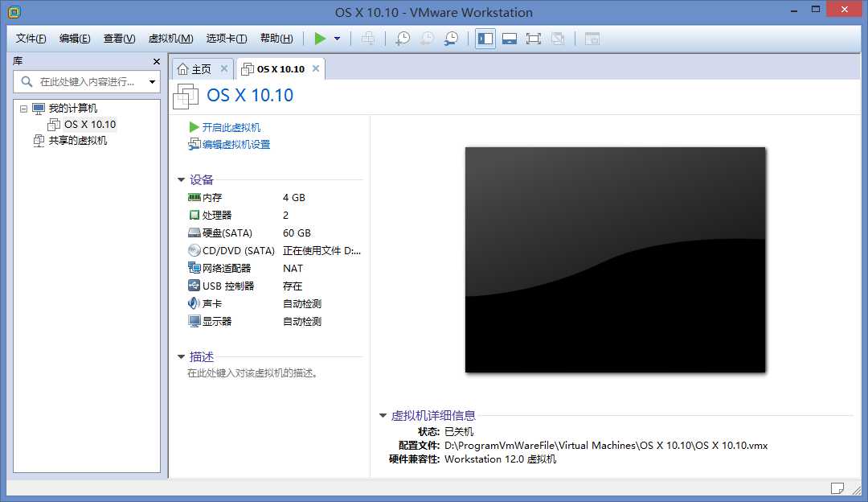This screenshot has width=868, height=502.
Task: Open the 选项卡(T) menu
Action: coord(227,39)
